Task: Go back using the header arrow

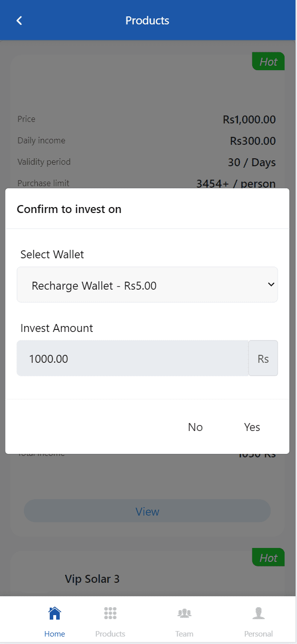Action: coord(19,20)
